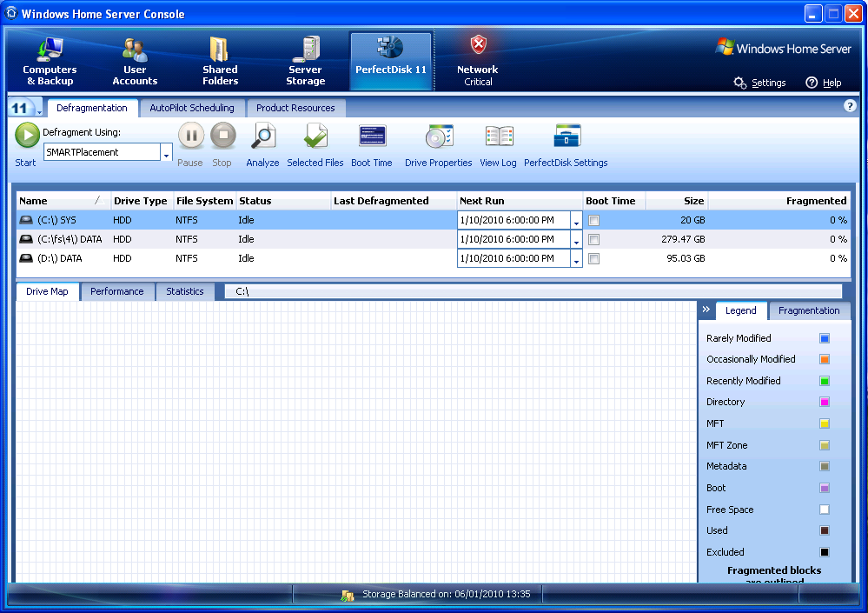The width and height of the screenshot is (868, 613).
Task: Click the File System column header
Action: point(204,201)
